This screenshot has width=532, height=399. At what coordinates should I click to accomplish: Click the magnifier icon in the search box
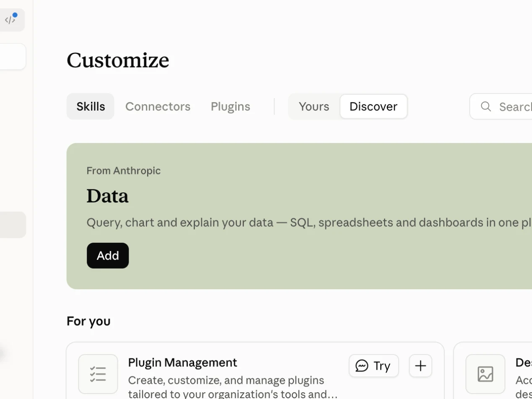(486, 106)
